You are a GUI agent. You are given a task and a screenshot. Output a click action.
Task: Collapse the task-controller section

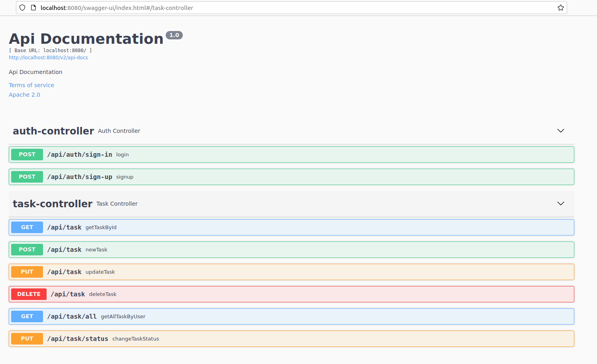tap(560, 203)
